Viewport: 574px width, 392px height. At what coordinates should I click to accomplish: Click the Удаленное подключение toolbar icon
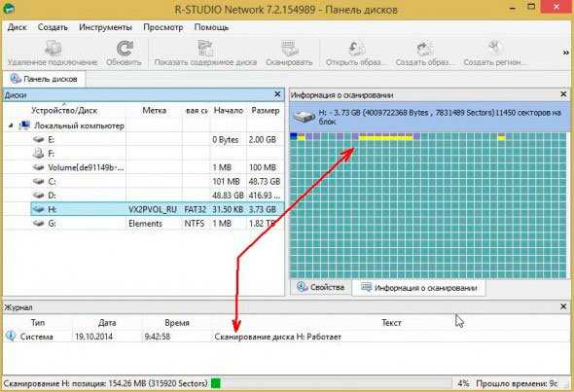click(54, 49)
